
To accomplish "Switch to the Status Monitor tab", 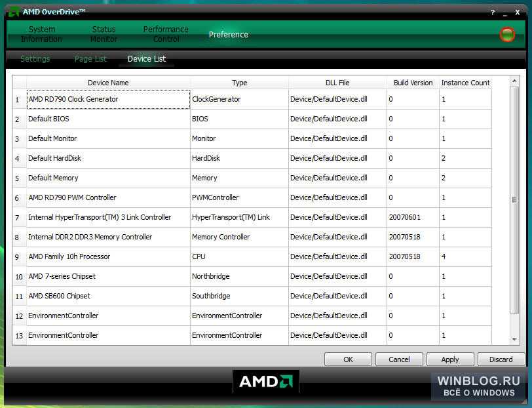I will coord(104,34).
